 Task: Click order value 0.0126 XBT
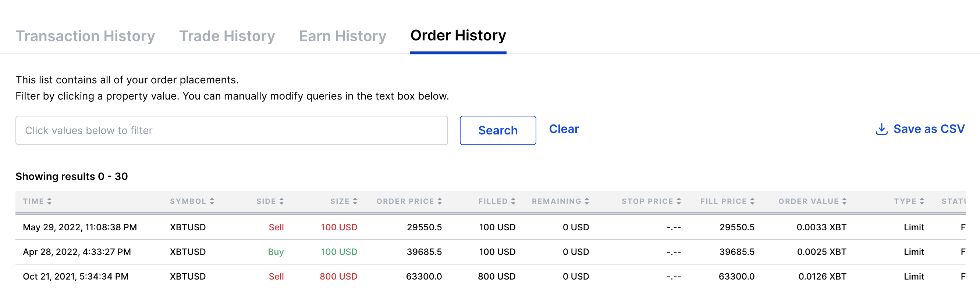point(823,277)
